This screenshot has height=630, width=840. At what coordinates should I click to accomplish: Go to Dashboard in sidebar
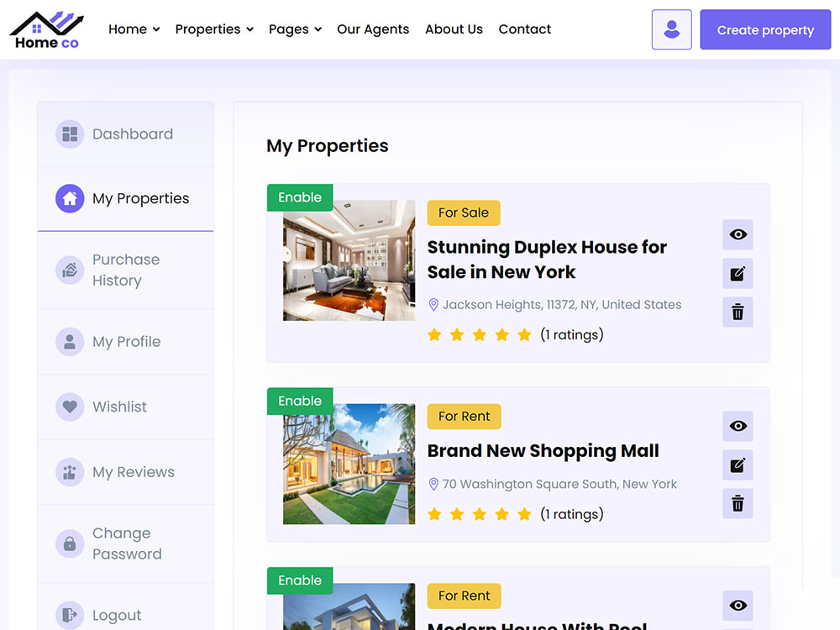coord(125,134)
